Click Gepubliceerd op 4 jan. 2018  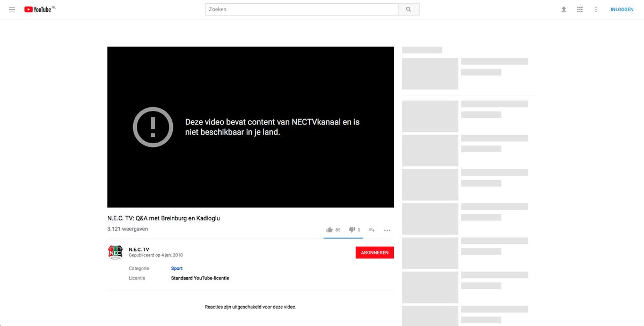point(156,255)
